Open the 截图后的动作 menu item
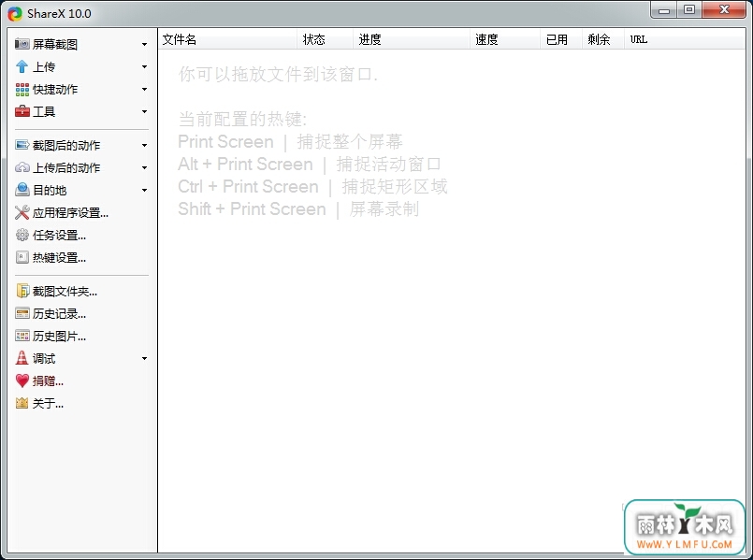 (x=81, y=145)
